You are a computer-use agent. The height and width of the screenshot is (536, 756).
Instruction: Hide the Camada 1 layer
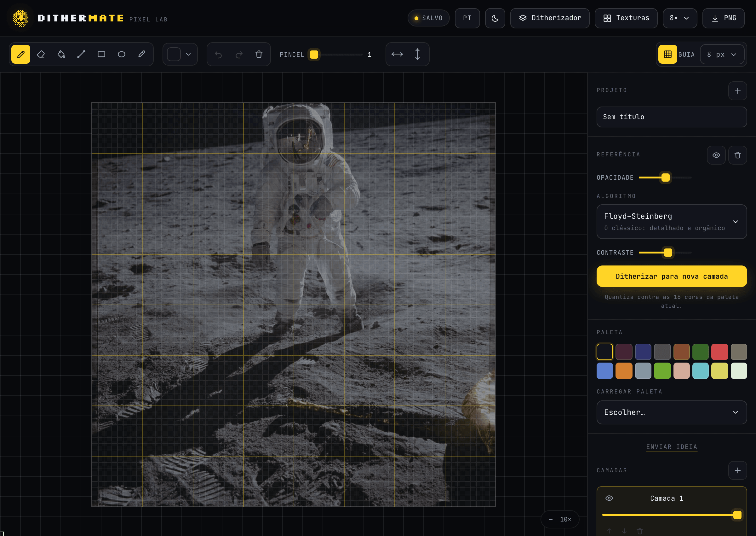click(609, 498)
